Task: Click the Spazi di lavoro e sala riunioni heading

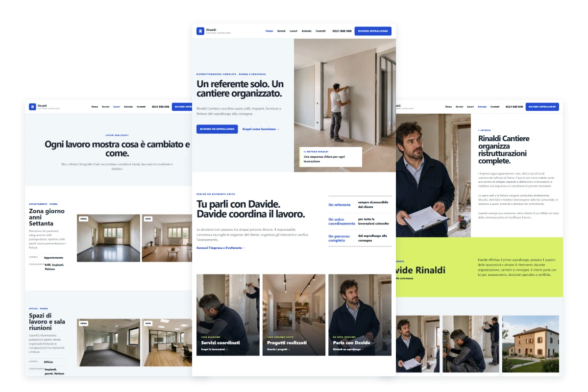Action: [47, 321]
